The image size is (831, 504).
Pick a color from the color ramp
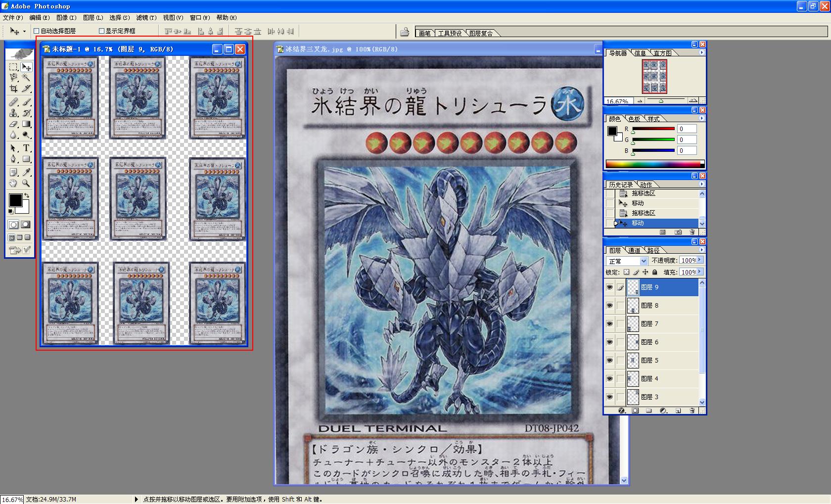pos(655,164)
